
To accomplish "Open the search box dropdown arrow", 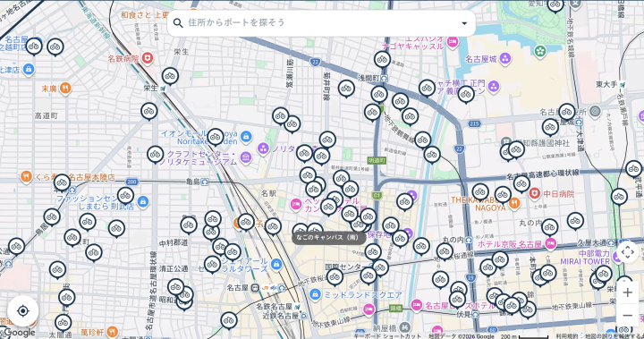I will [x=464, y=23].
